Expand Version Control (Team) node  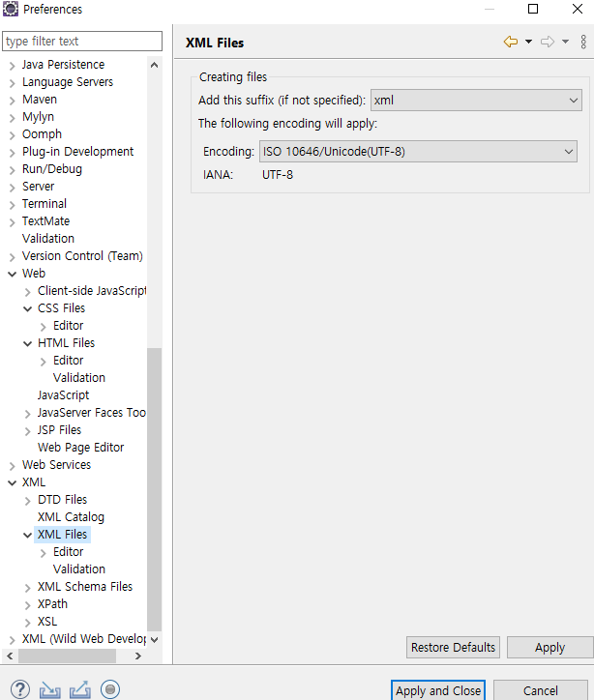12,257
